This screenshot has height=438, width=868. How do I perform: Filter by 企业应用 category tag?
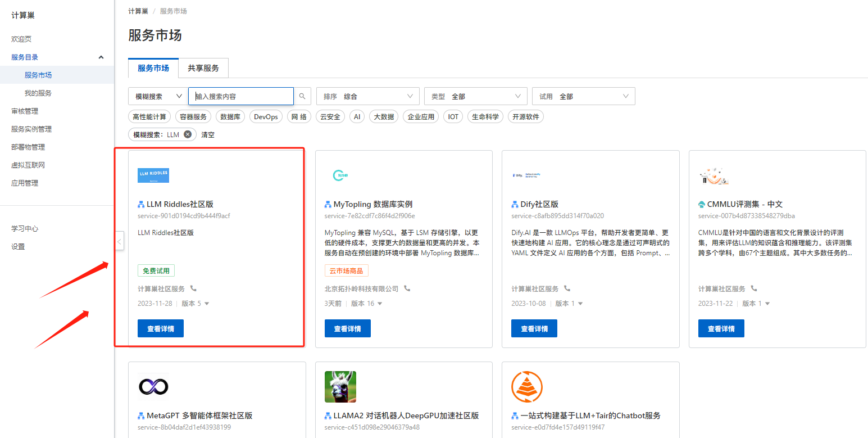pyautogui.click(x=421, y=117)
